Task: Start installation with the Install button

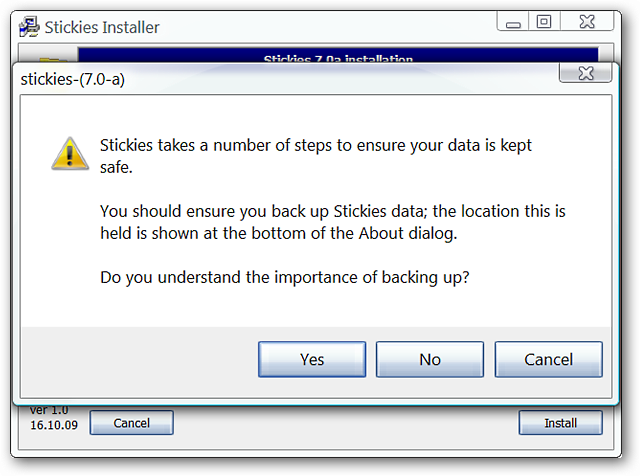Action: (560, 423)
